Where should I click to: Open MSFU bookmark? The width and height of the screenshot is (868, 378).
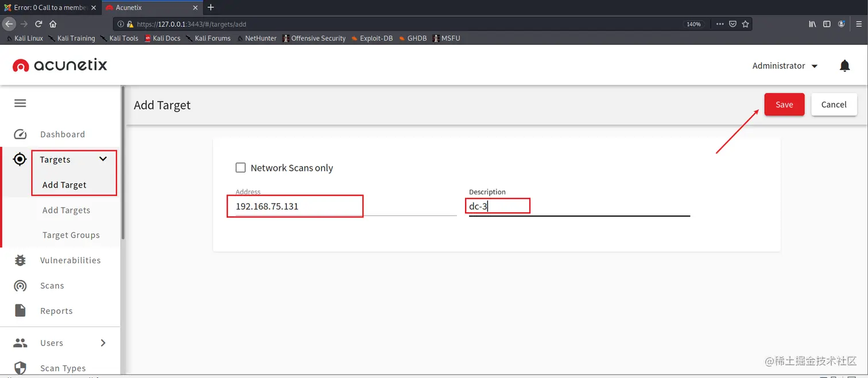point(446,38)
